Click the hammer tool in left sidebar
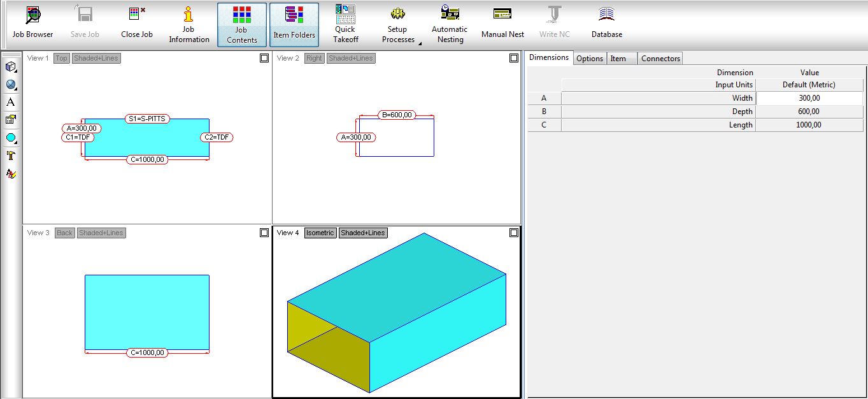868x399 pixels. click(11, 156)
